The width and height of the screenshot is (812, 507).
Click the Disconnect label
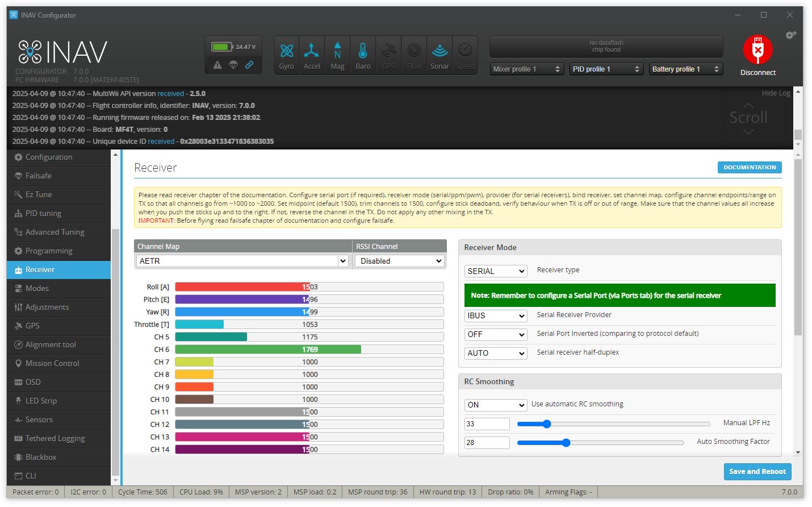pyautogui.click(x=757, y=73)
